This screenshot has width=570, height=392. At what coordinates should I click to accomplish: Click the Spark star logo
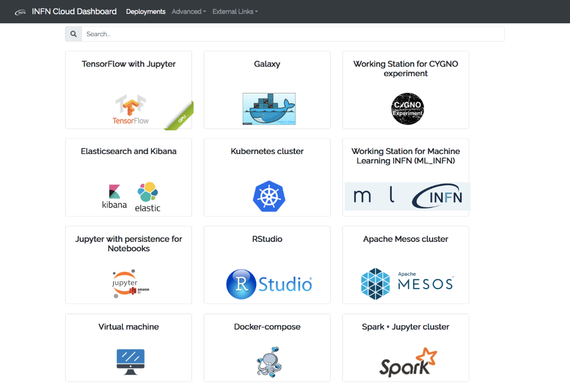click(407, 362)
